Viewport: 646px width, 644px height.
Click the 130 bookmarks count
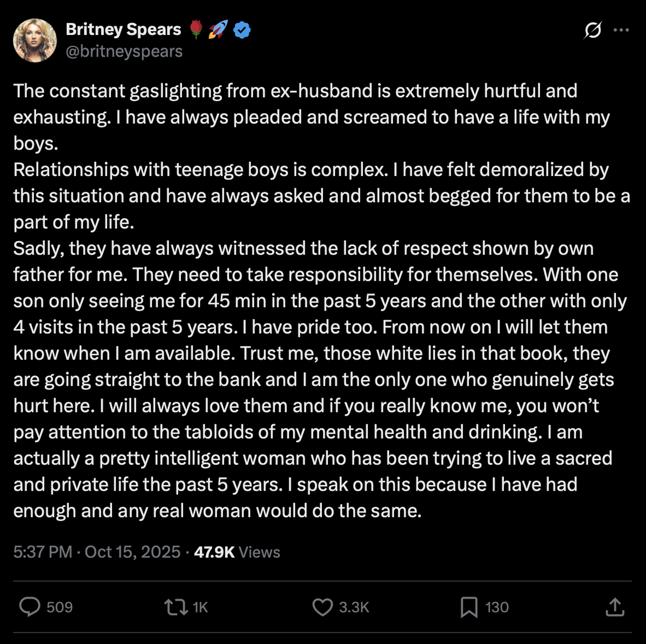pyautogui.click(x=497, y=607)
